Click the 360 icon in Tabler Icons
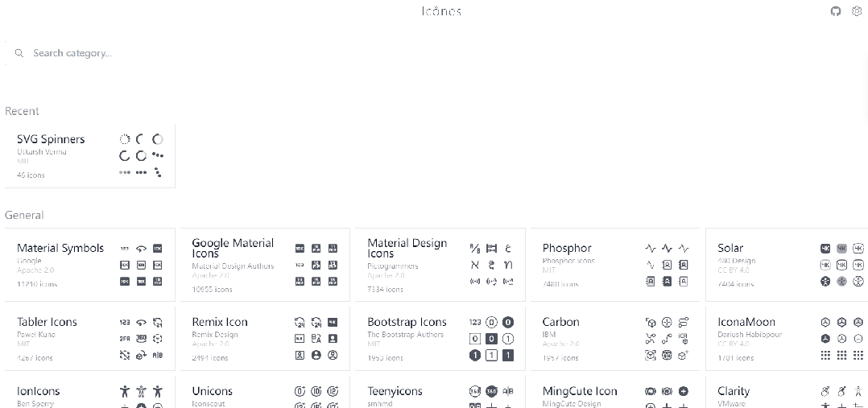868x408 pixels. (141, 338)
